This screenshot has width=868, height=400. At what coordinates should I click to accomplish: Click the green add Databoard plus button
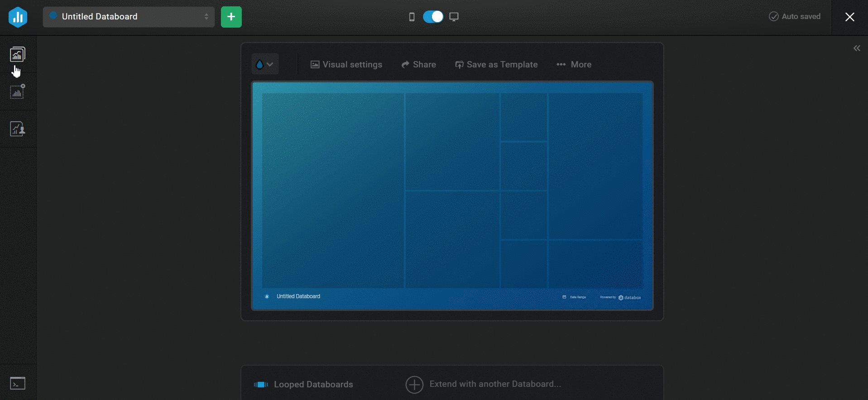pyautogui.click(x=231, y=17)
